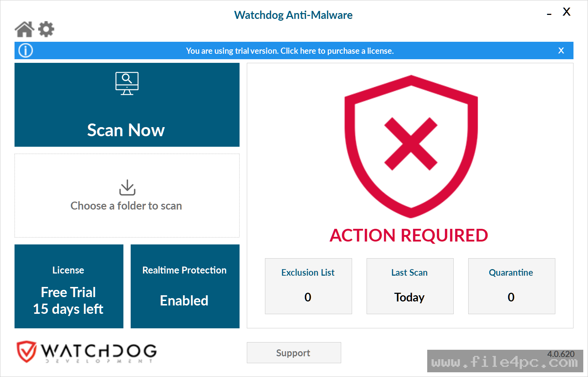This screenshot has height=377, width=588.
Task: Click the info icon in trial banner
Action: [26, 50]
